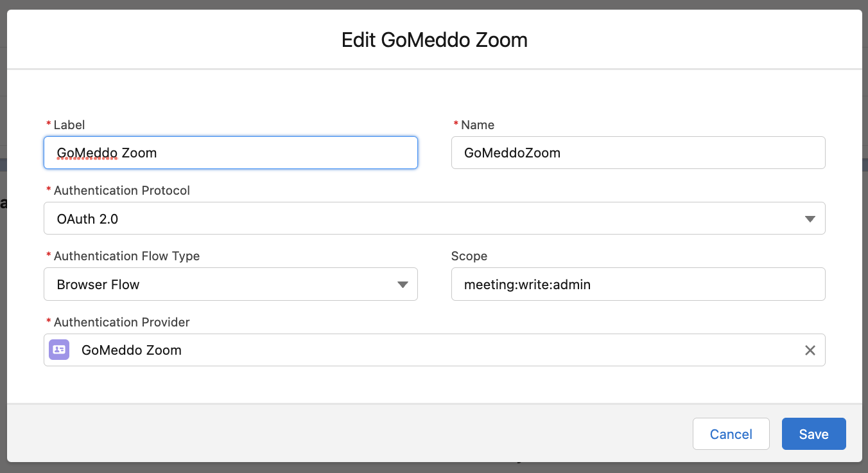Click the Scope field with meeting:write:admin
868x473 pixels.
(x=638, y=284)
